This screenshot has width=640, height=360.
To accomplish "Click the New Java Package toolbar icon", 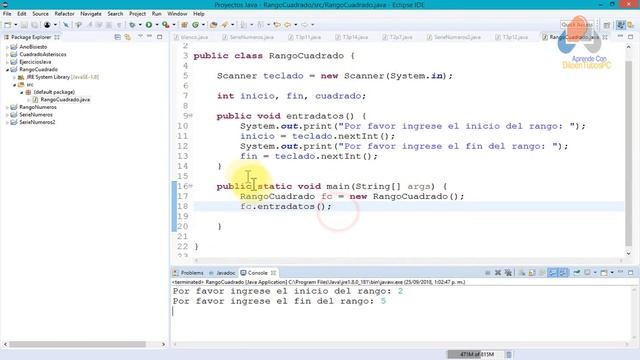I will tap(184, 25).
